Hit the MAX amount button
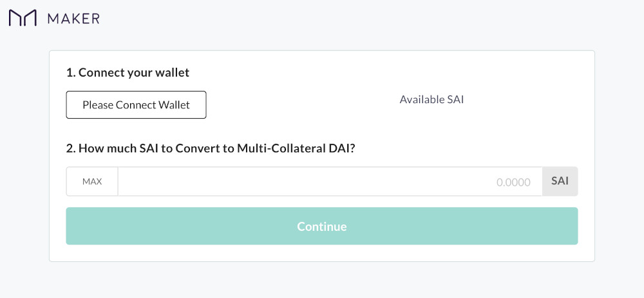 tap(92, 182)
